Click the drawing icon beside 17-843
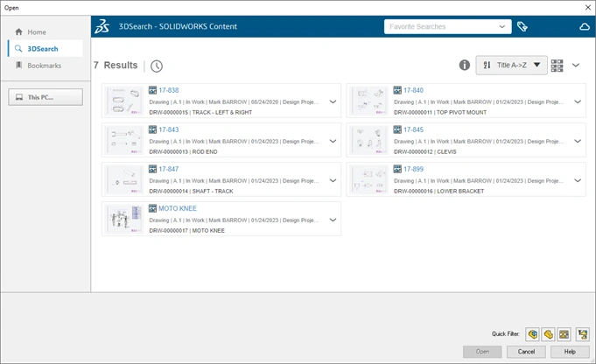 pyautogui.click(x=152, y=129)
